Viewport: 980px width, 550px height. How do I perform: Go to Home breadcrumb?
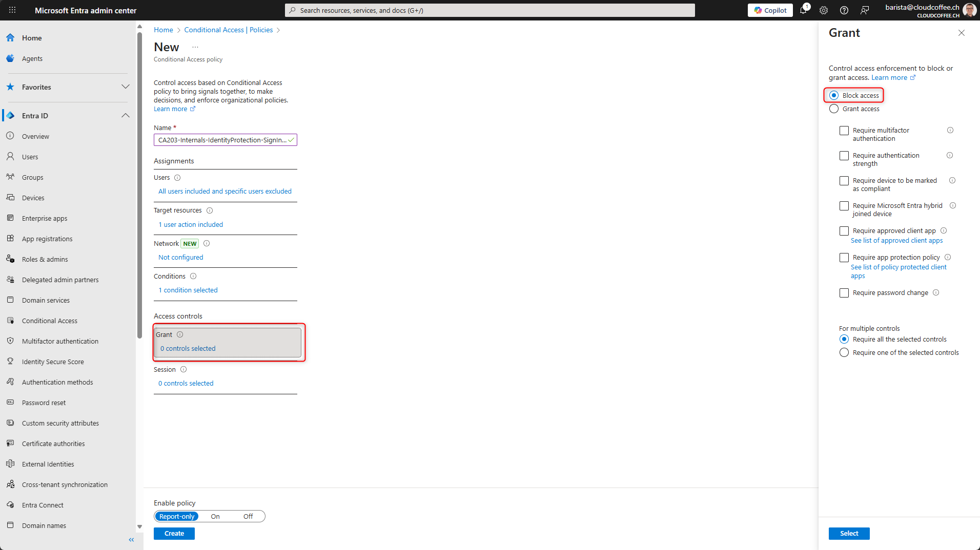pos(164,30)
